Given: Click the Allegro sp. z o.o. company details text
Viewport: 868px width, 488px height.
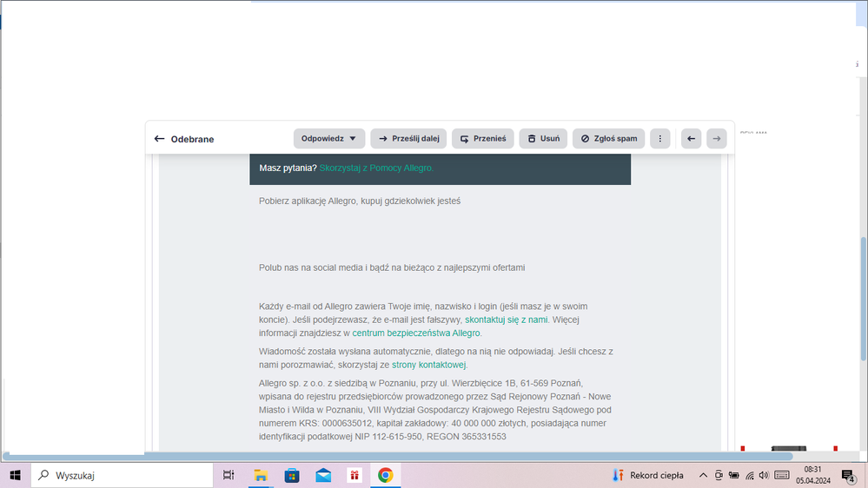Looking at the screenshot, I should tap(435, 410).
